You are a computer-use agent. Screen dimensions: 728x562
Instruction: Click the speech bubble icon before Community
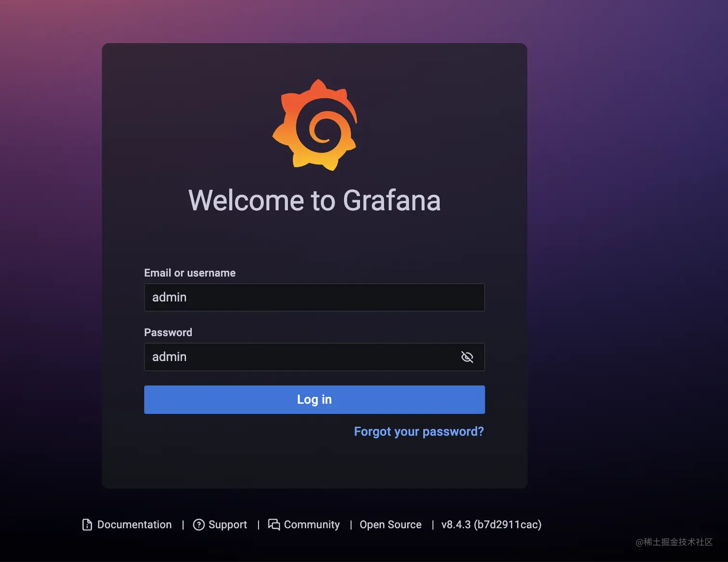coord(274,524)
